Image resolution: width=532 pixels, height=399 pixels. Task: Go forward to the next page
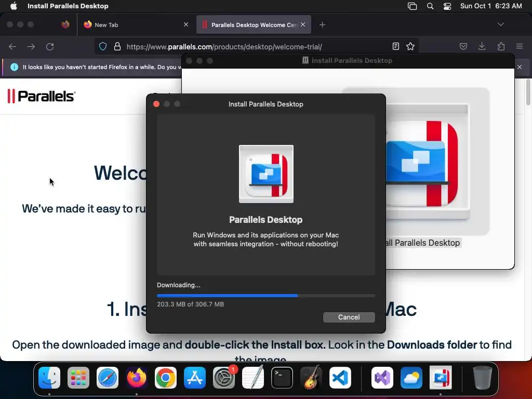31,46
